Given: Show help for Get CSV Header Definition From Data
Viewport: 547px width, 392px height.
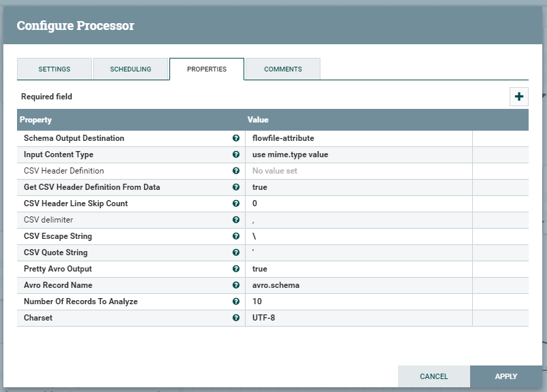Looking at the screenshot, I should click(x=236, y=187).
